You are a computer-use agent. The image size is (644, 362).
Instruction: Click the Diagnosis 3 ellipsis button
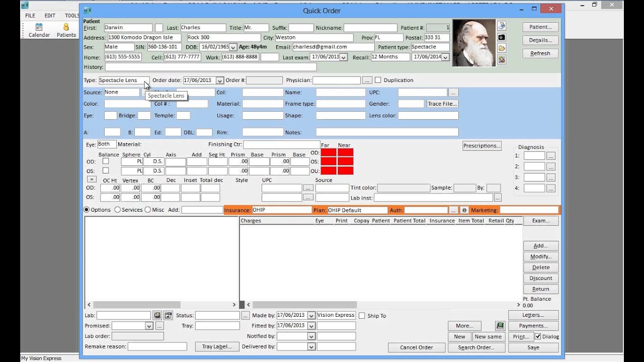pyautogui.click(x=551, y=177)
